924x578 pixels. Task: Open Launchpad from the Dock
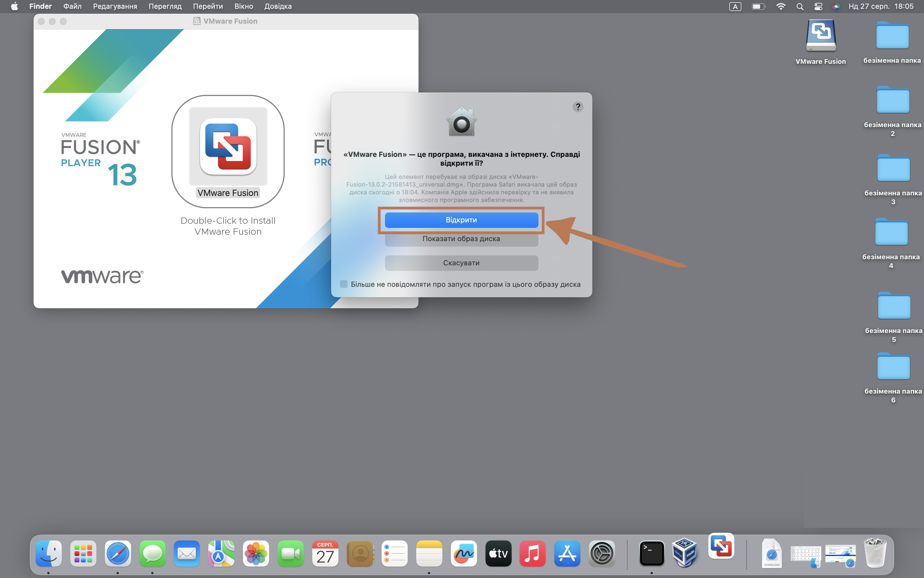[x=83, y=553]
